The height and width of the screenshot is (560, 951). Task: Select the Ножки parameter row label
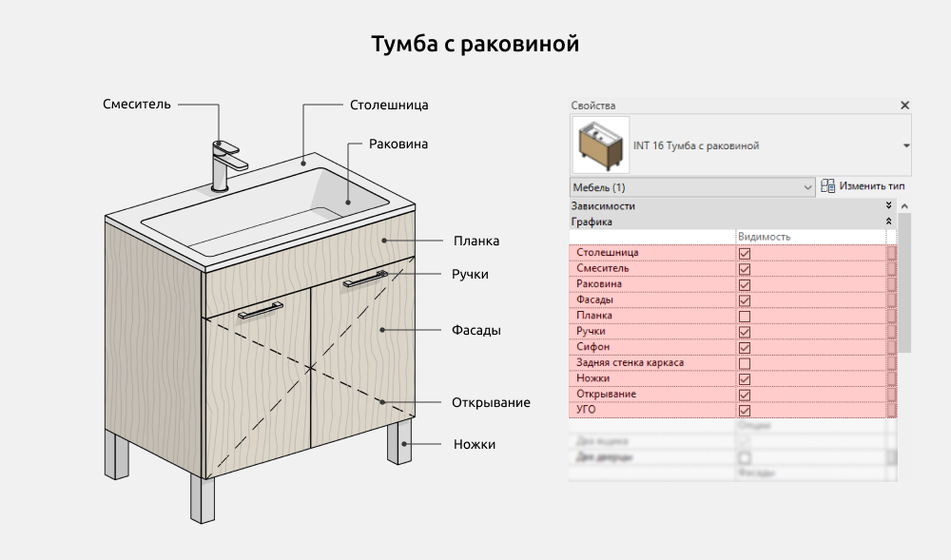click(592, 378)
